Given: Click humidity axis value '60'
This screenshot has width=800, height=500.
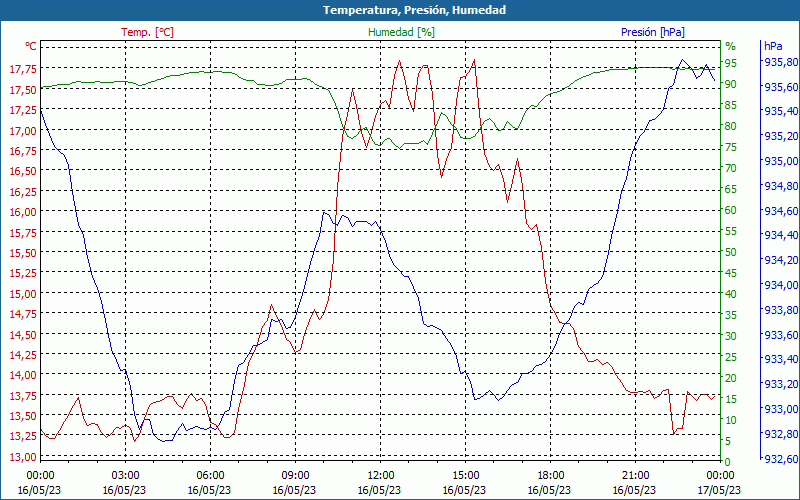Looking at the screenshot, I should [x=731, y=210].
